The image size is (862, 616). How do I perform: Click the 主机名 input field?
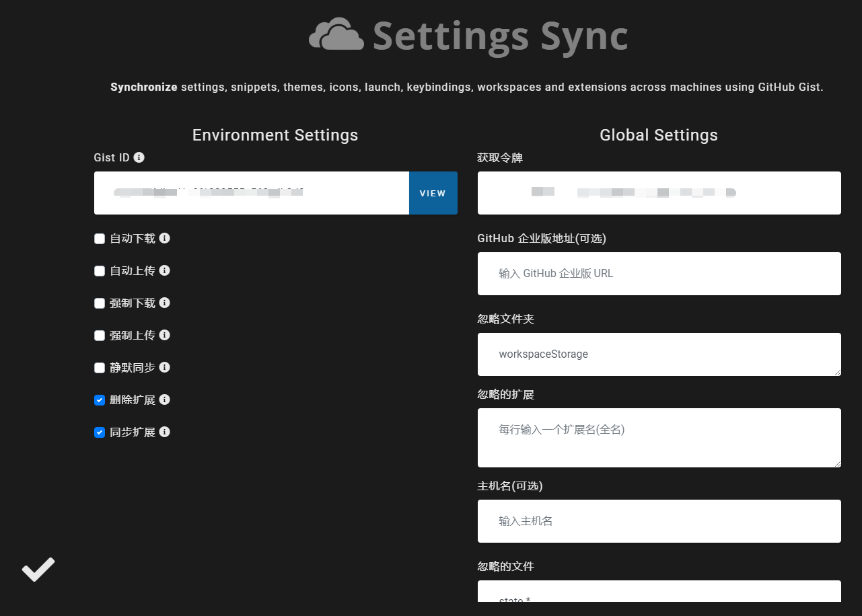659,521
